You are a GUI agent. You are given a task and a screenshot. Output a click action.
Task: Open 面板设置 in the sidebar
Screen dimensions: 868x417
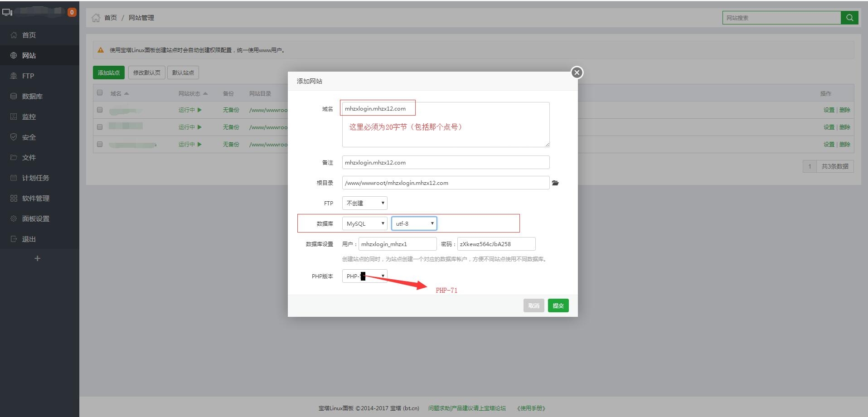[39, 218]
